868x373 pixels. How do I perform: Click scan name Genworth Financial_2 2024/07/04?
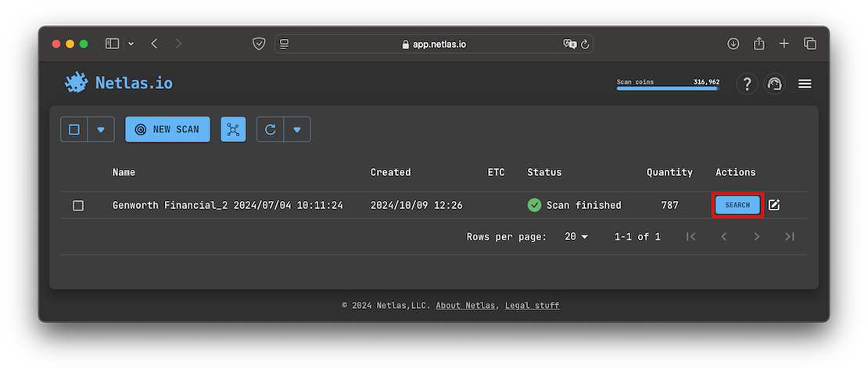[x=228, y=206]
